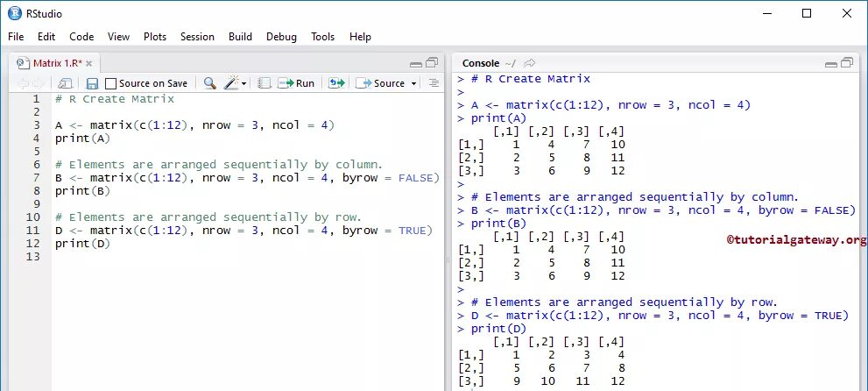
Task: Maximize the Console pane
Action: tap(847, 62)
